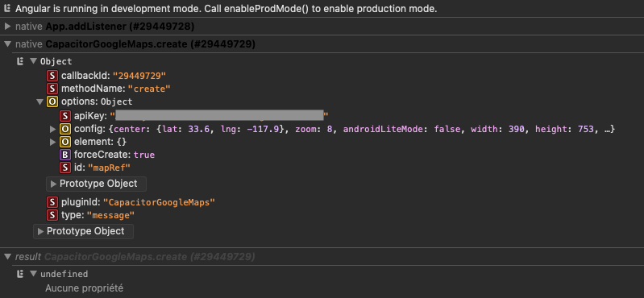
Task: Select the "create" methodName value
Action: click(x=149, y=89)
